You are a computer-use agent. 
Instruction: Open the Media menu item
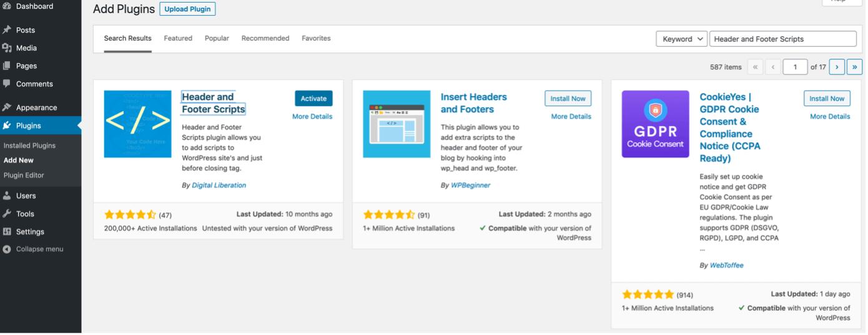click(41, 48)
